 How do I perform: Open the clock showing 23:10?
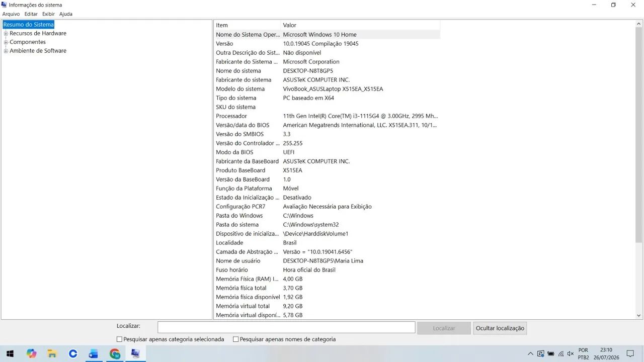click(x=606, y=354)
